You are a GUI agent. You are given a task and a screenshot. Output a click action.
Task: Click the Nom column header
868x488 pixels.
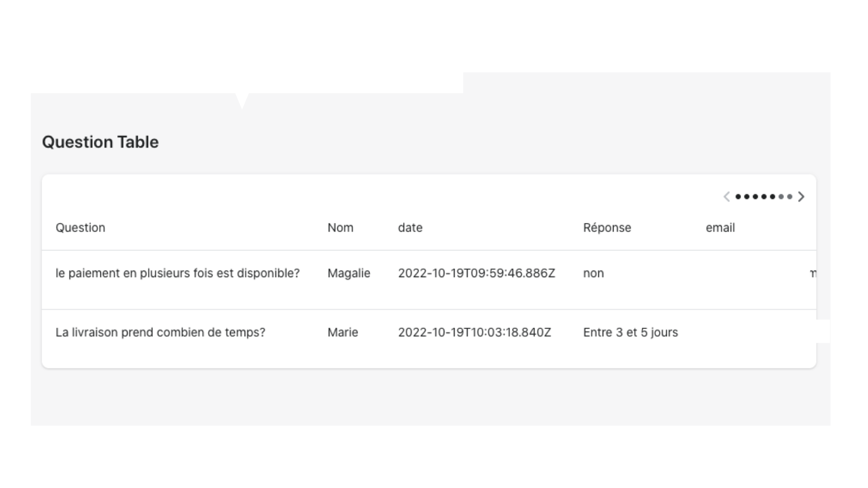pyautogui.click(x=340, y=228)
